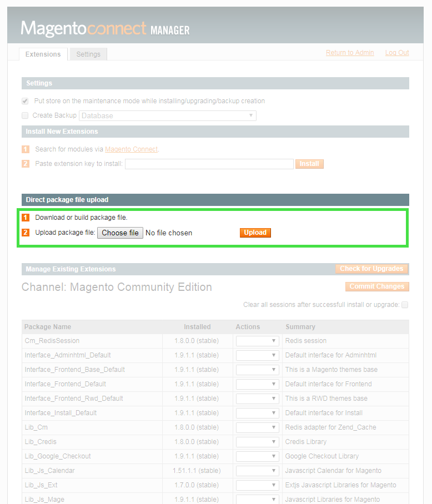The image size is (432, 504).
Task: Click the Check for Upgrades button
Action: [371, 269]
